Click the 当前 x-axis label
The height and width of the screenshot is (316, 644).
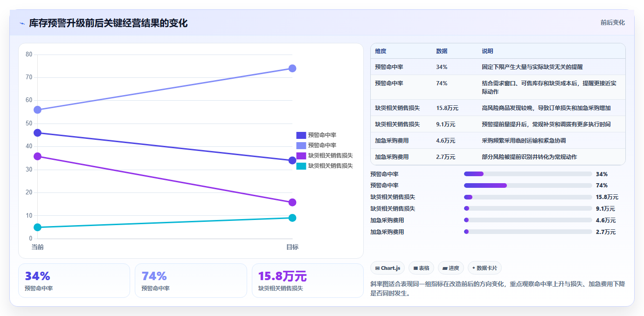[x=38, y=247]
